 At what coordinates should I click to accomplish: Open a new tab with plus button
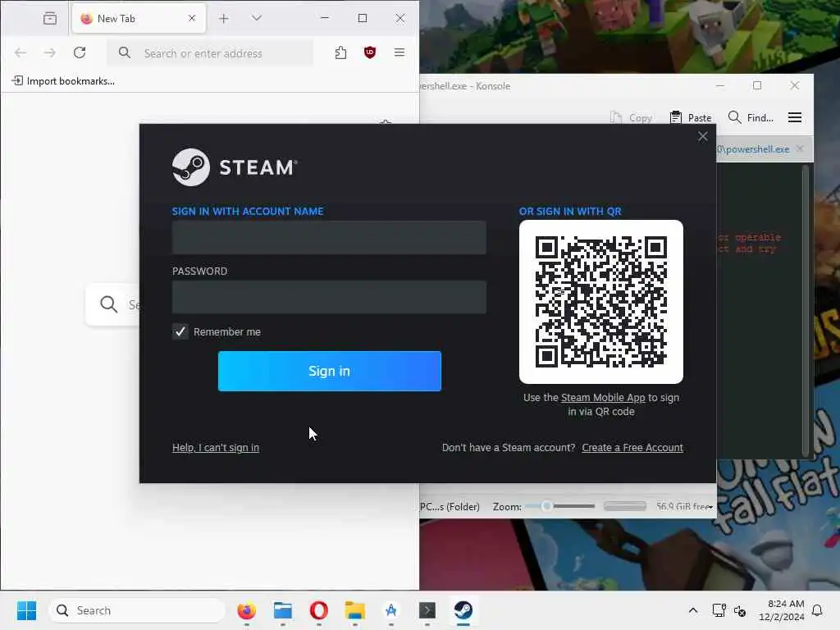[224, 18]
